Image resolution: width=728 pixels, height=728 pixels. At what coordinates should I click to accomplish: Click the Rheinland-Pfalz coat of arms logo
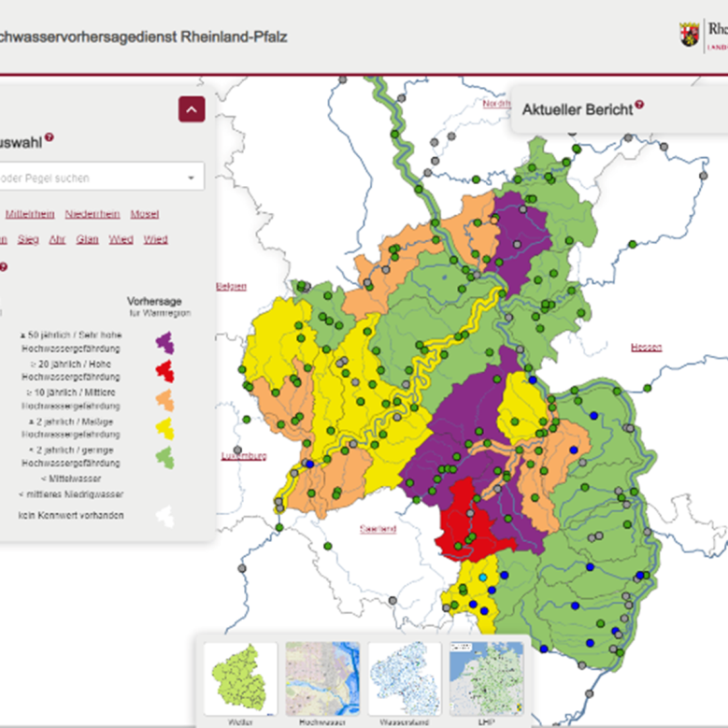point(690,35)
